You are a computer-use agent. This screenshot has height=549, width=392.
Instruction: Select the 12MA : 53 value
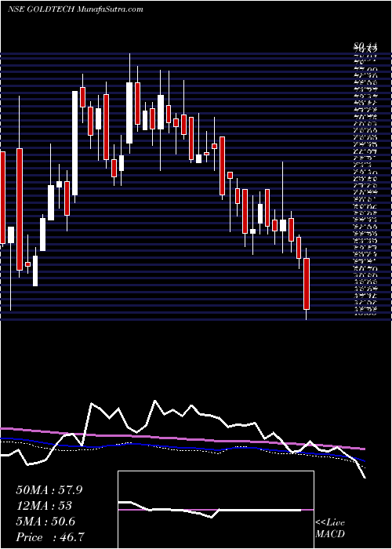44,506
